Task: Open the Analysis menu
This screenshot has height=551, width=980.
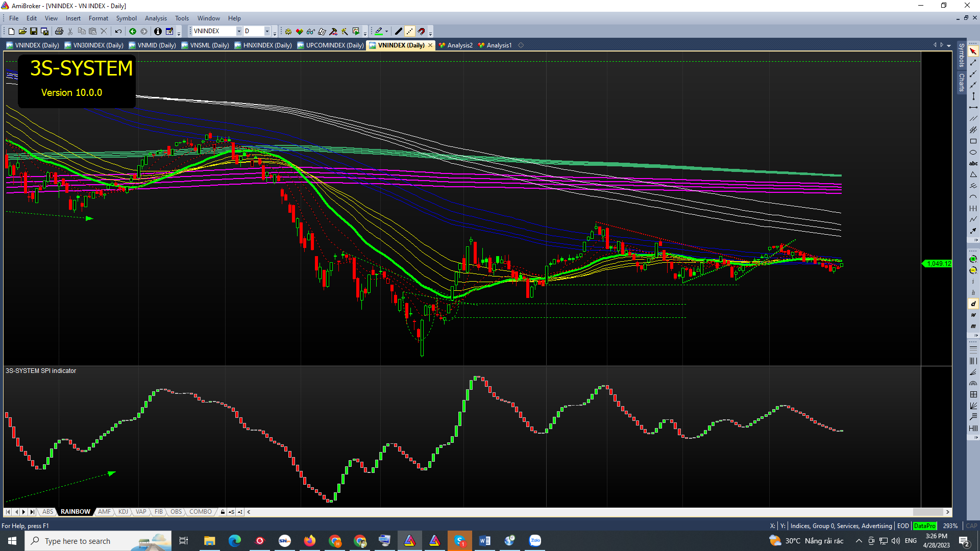Action: pos(156,18)
